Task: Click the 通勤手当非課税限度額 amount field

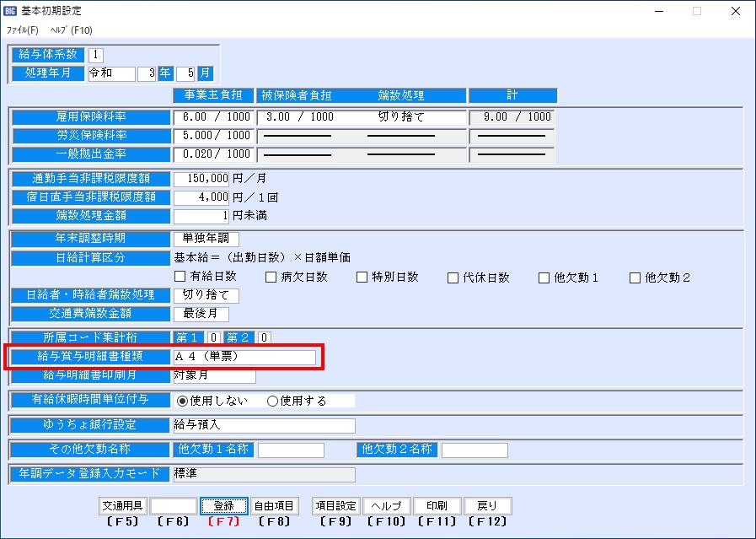Action: (201, 179)
